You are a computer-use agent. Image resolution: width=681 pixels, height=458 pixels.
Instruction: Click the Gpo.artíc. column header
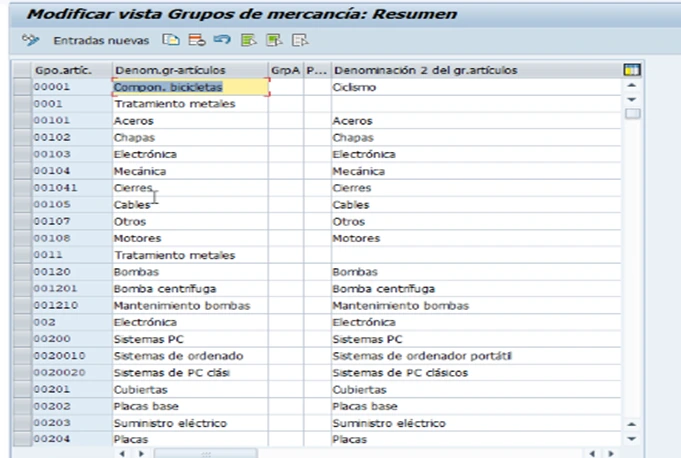click(72, 70)
